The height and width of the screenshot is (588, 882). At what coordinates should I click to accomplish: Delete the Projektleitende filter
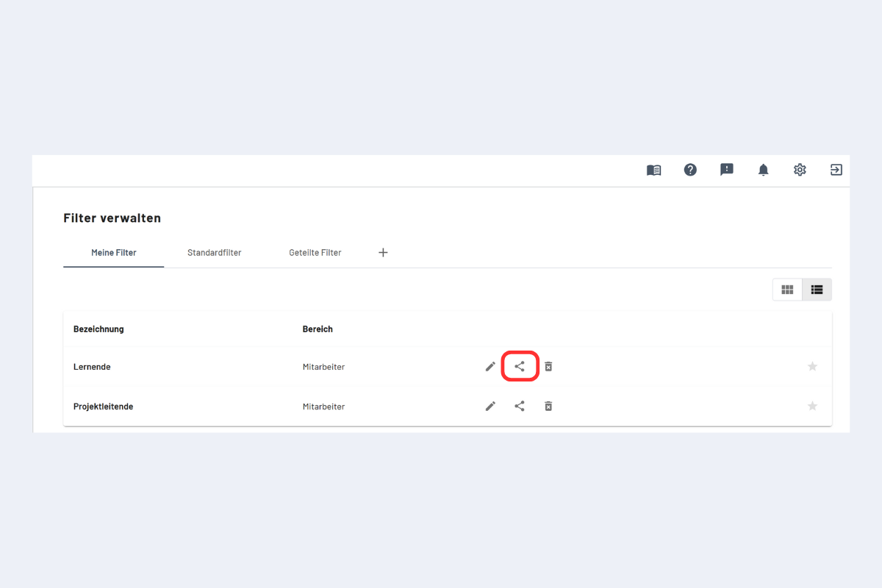(x=548, y=406)
